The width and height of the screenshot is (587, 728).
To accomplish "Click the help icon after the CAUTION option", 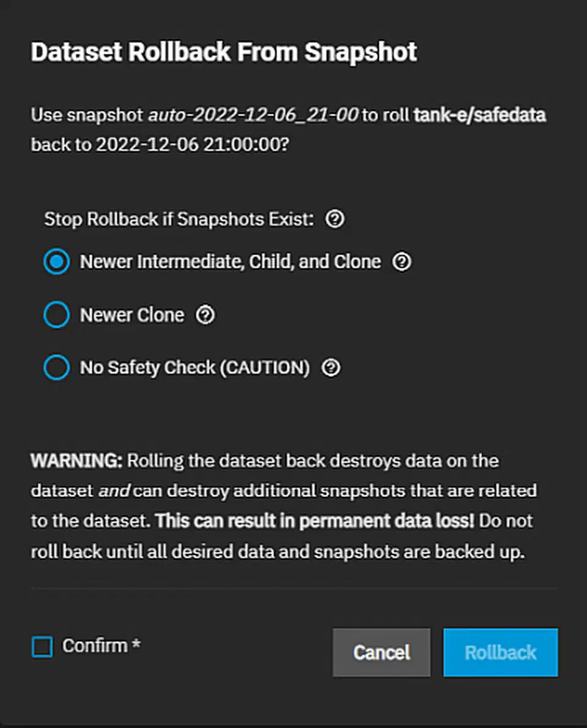I will [x=331, y=368].
